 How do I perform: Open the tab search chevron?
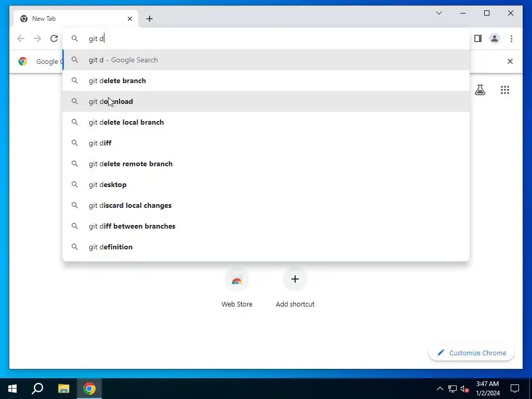[x=438, y=13]
